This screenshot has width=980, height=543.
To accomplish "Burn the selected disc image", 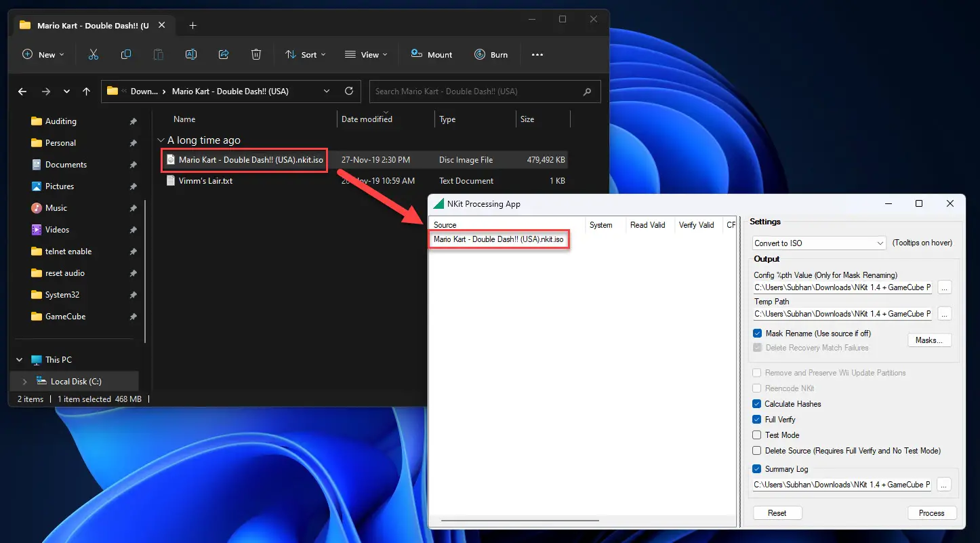I will tap(491, 54).
